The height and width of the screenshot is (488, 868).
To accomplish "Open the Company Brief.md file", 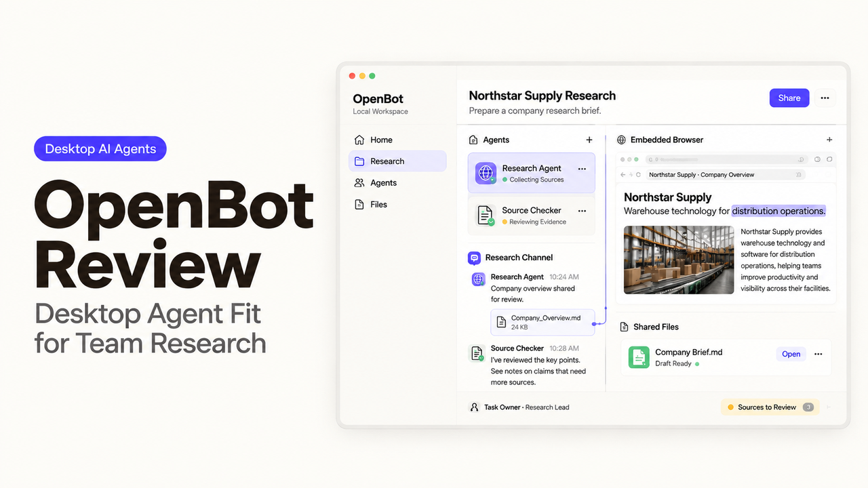I will [x=791, y=354].
